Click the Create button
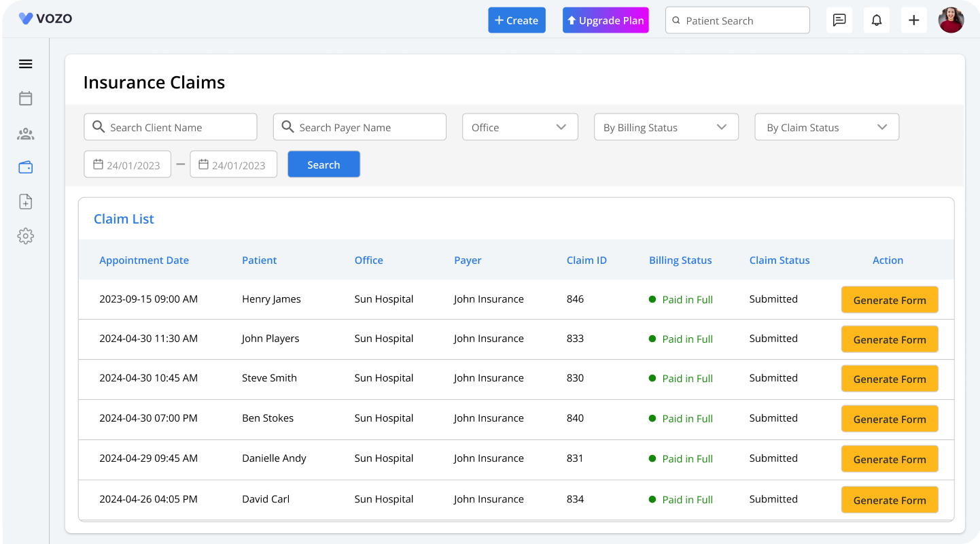The height and width of the screenshot is (544, 980). click(x=517, y=20)
